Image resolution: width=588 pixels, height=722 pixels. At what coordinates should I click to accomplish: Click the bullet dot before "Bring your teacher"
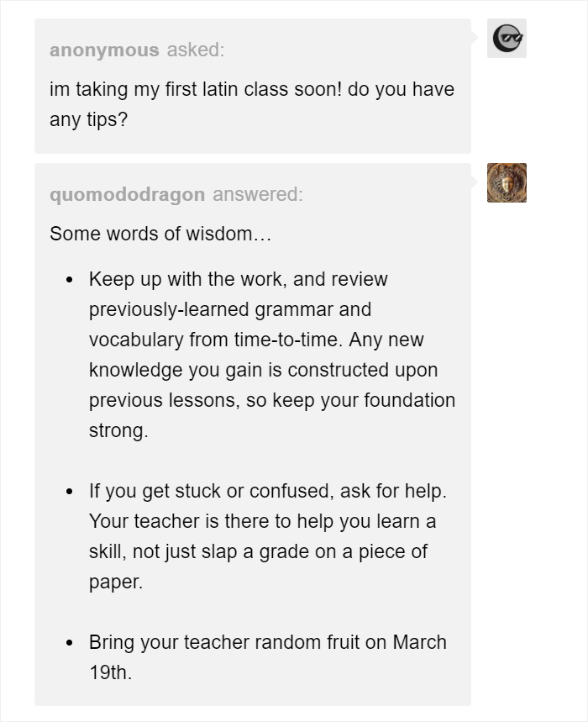[x=71, y=644]
